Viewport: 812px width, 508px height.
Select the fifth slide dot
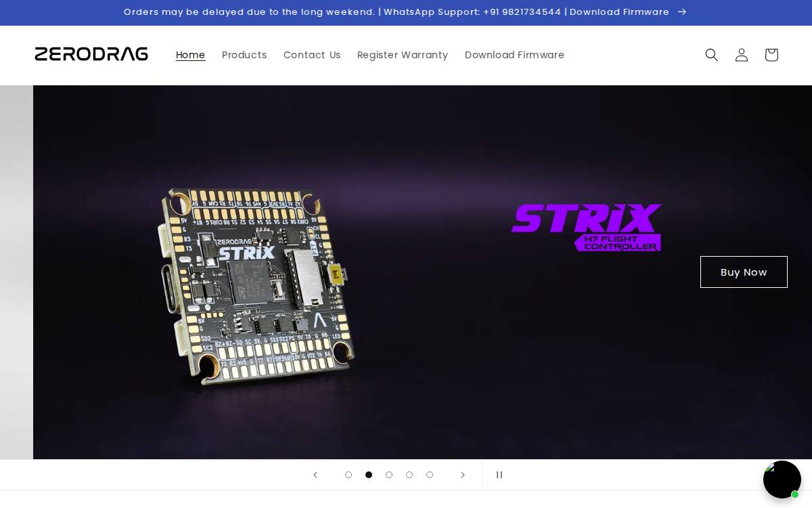(430, 475)
